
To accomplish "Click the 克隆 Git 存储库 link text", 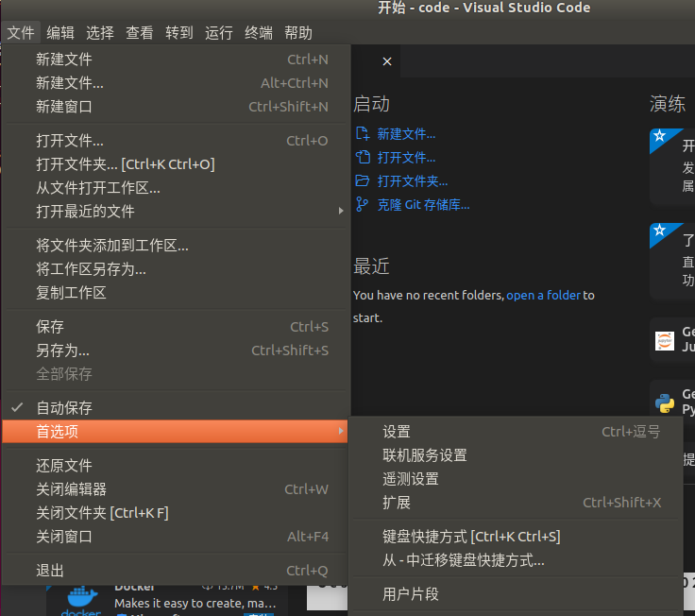I will pyautogui.click(x=423, y=204).
